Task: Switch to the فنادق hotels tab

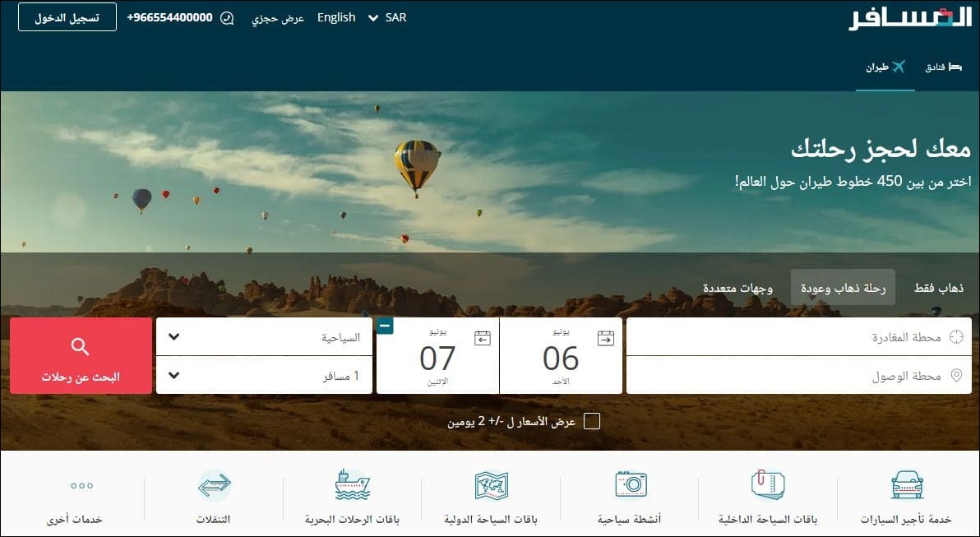Action: 944,67
